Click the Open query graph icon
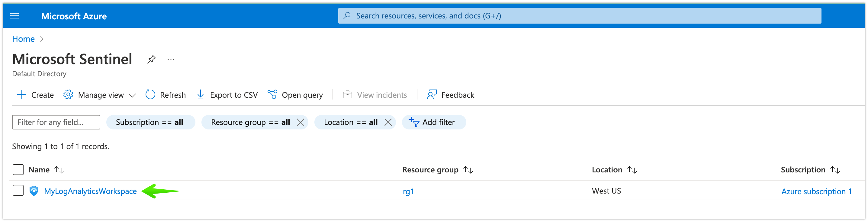This screenshot has height=222, width=868. pos(272,95)
